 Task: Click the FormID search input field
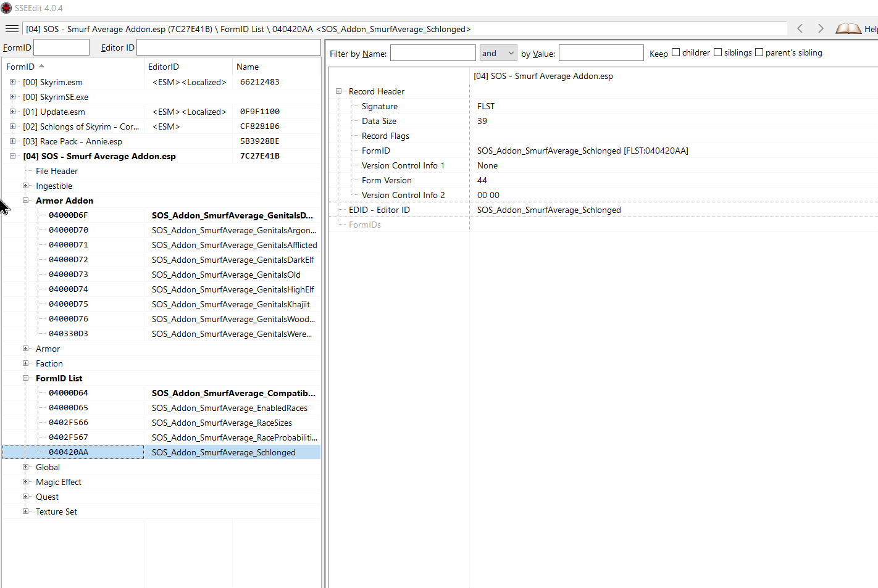[61, 48]
